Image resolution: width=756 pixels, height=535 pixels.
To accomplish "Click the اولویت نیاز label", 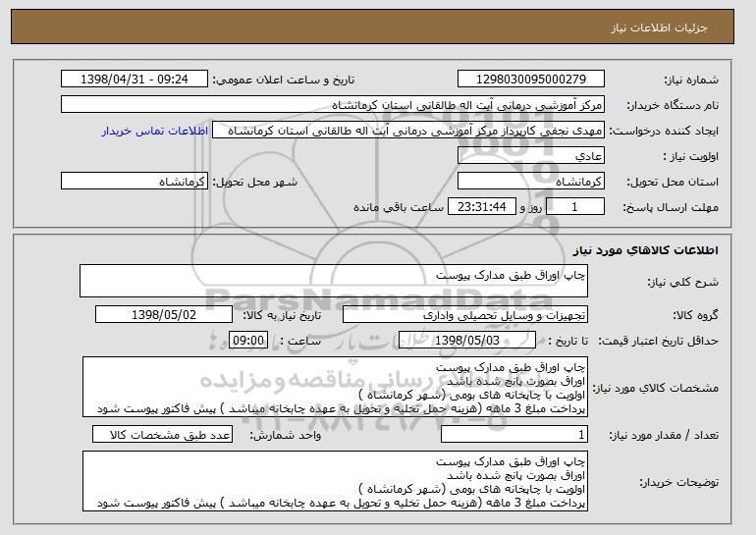I will coord(691,156).
